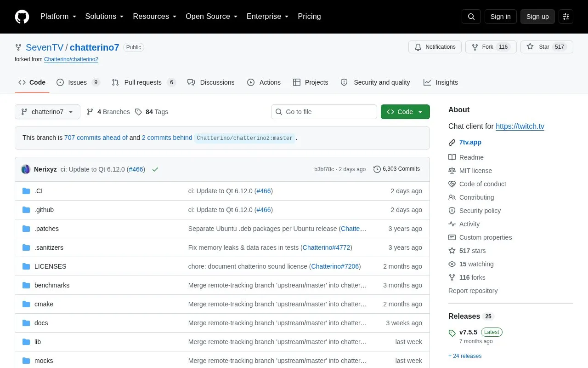The height and width of the screenshot is (368, 588).
Task: Open the 84 Tags link
Action: tap(152, 112)
